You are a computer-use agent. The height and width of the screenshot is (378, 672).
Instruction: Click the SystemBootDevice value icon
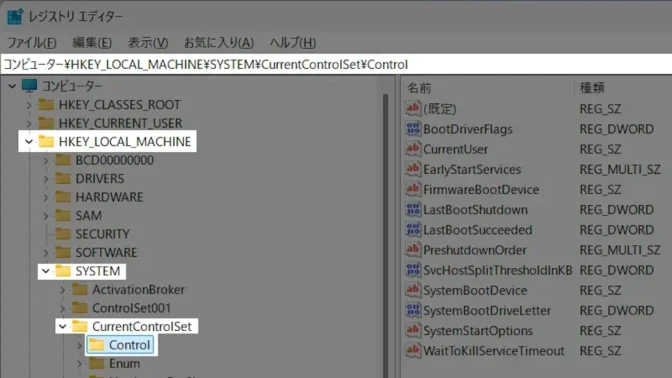coord(413,290)
